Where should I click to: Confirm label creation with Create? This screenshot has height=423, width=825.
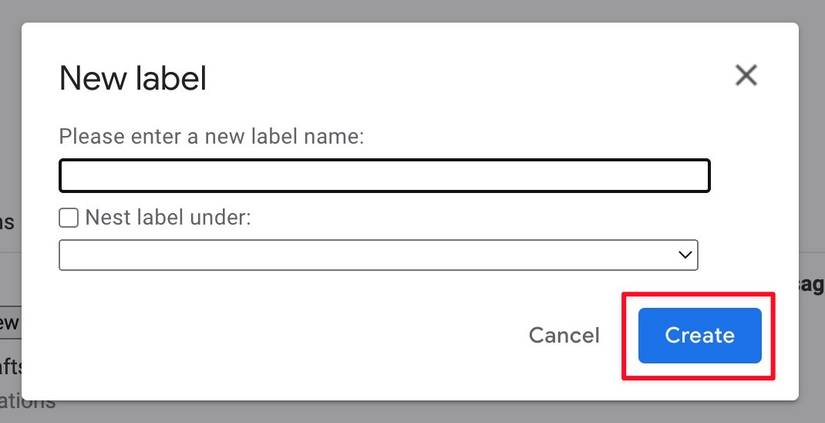coord(699,335)
